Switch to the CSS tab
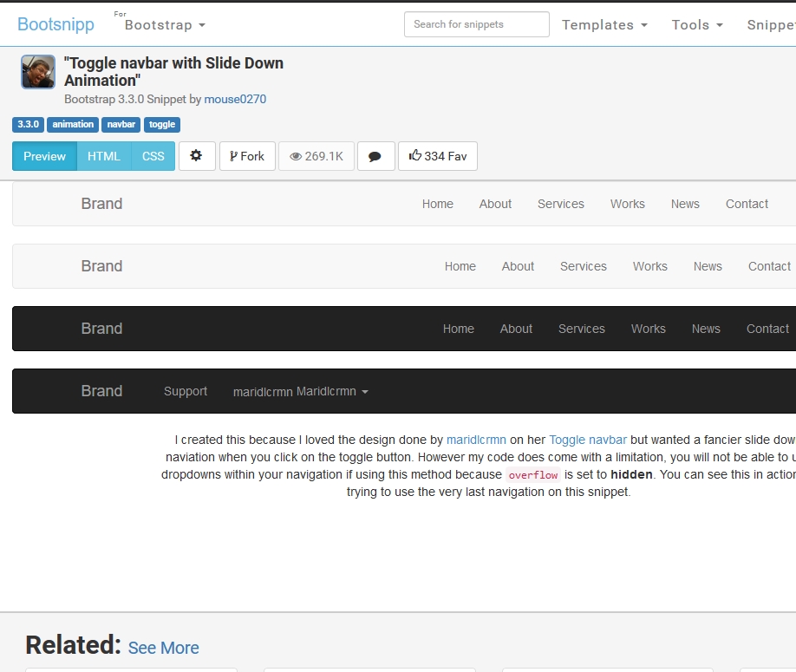Viewport: 796px width, 672px height. [153, 156]
